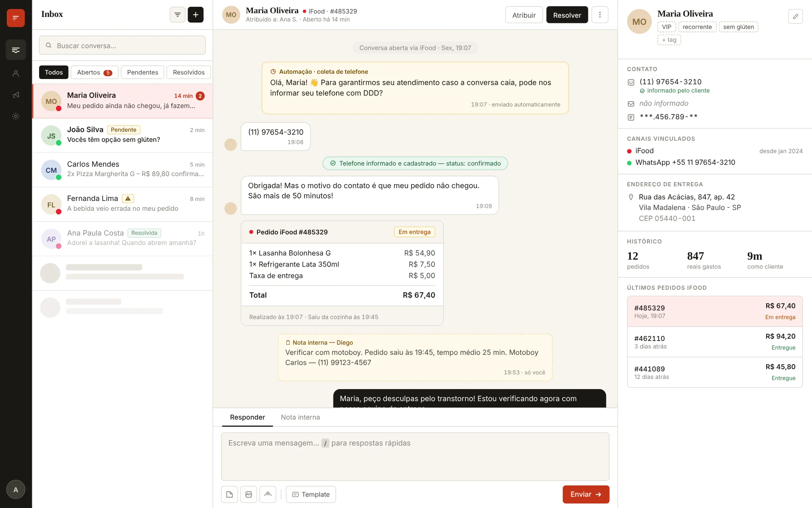The width and height of the screenshot is (812, 508).
Task: Add a new tag to contact
Action: coord(669,40)
